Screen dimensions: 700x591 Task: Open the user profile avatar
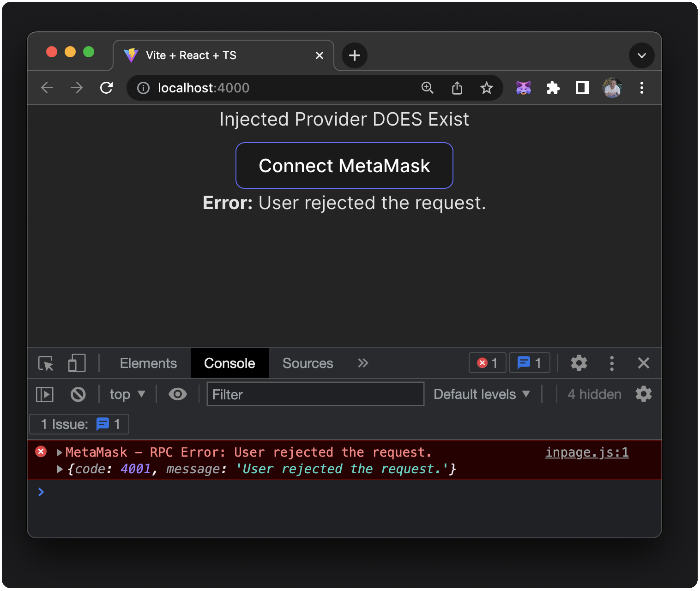(612, 88)
